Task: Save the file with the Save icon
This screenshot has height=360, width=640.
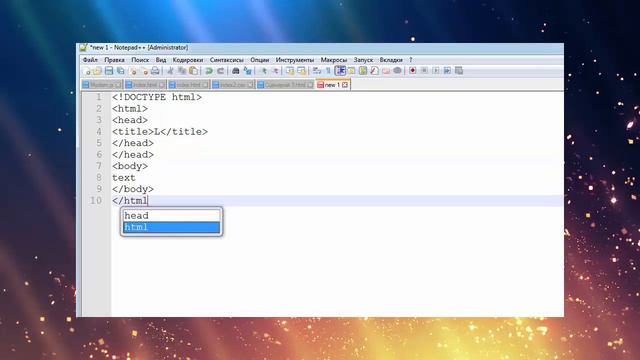Action: click(x=109, y=71)
